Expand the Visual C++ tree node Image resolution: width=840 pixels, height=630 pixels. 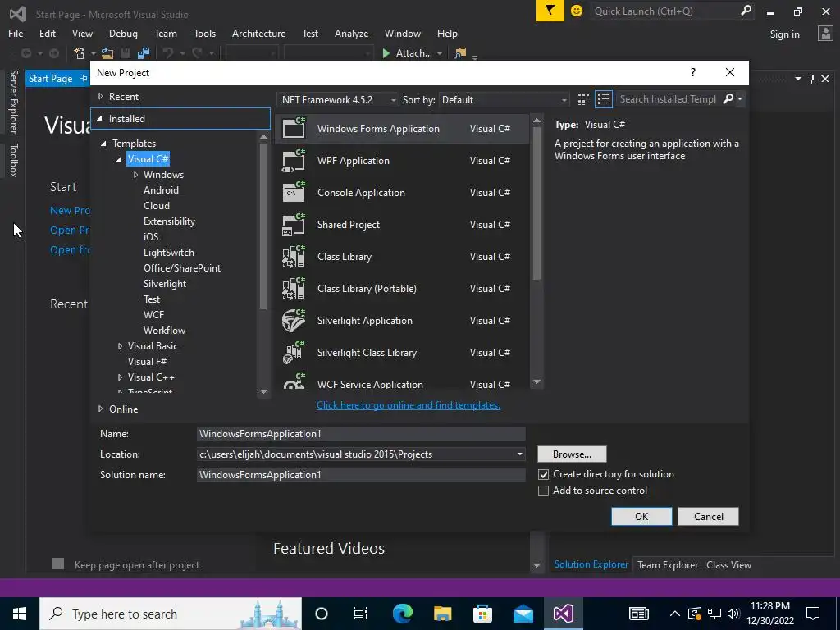tap(120, 377)
